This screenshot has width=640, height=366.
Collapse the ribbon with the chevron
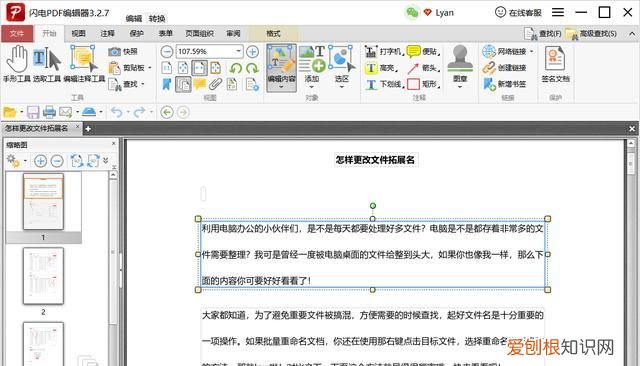632,34
